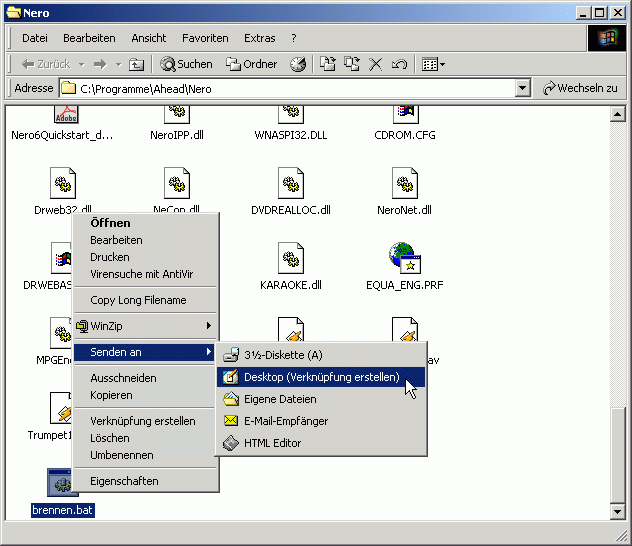This screenshot has width=632, height=546.
Task: Choose Löschen in the context menu
Action: coord(146,438)
